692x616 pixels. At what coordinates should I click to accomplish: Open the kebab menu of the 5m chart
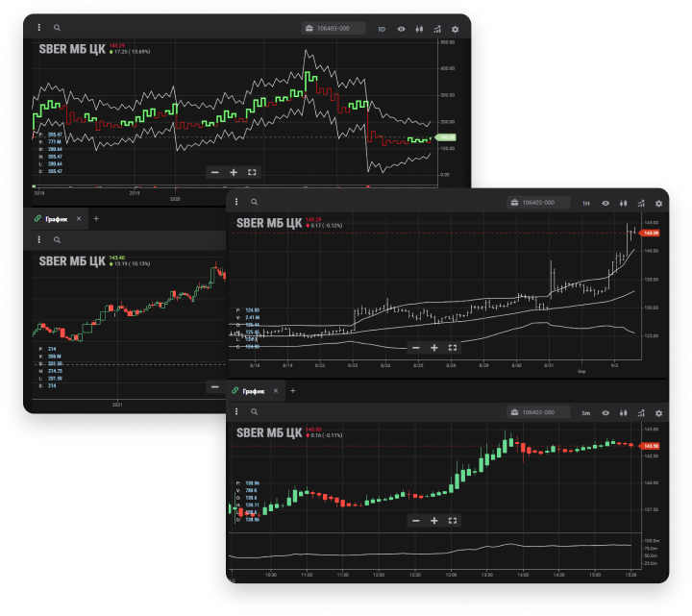tap(236, 411)
